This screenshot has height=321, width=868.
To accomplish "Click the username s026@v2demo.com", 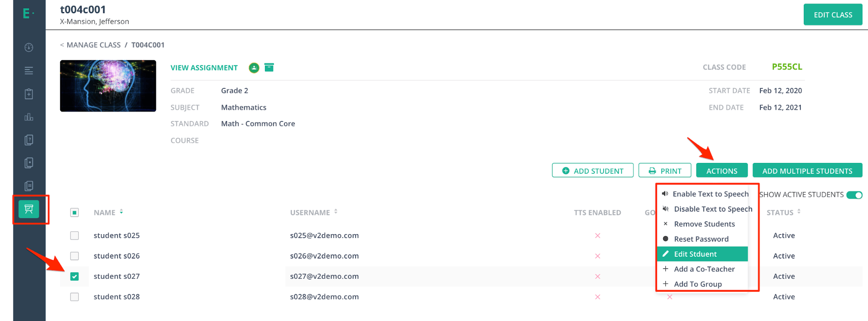I will [x=324, y=256].
